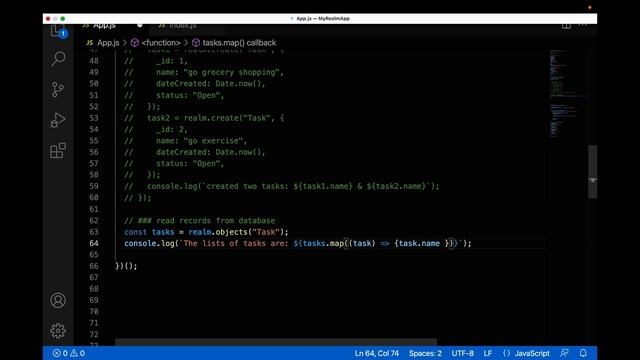The image size is (640, 360).
Task: Split the editor to the right
Action: coord(566,26)
